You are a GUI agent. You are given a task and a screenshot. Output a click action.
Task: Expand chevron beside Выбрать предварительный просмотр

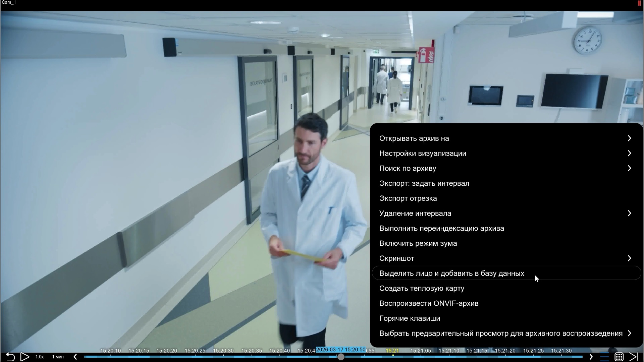coord(629,334)
